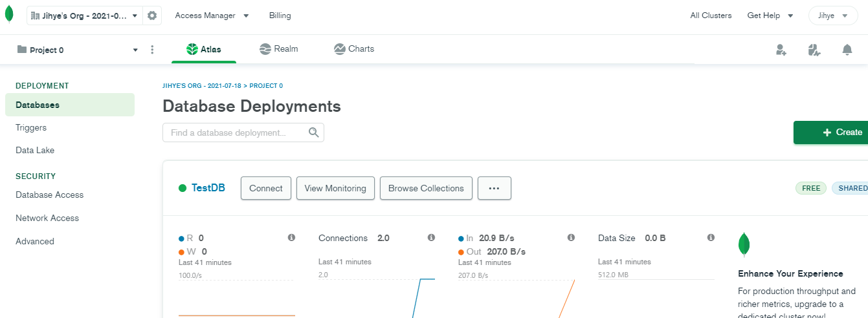Image resolution: width=868 pixels, height=318 pixels.
Task: Click the FREE tier badge
Action: (811, 188)
